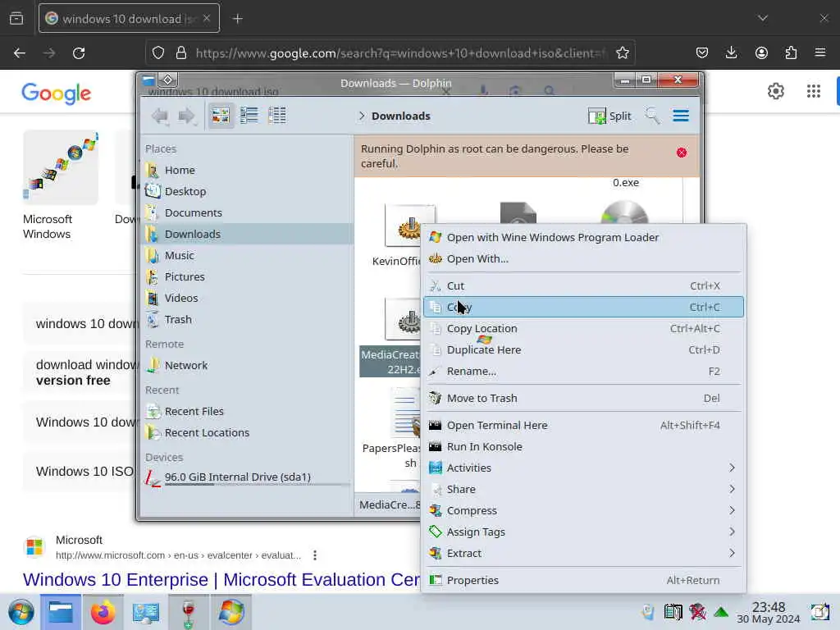The width and height of the screenshot is (840, 630).
Task: Open Properties from context menu
Action: [x=583, y=580]
